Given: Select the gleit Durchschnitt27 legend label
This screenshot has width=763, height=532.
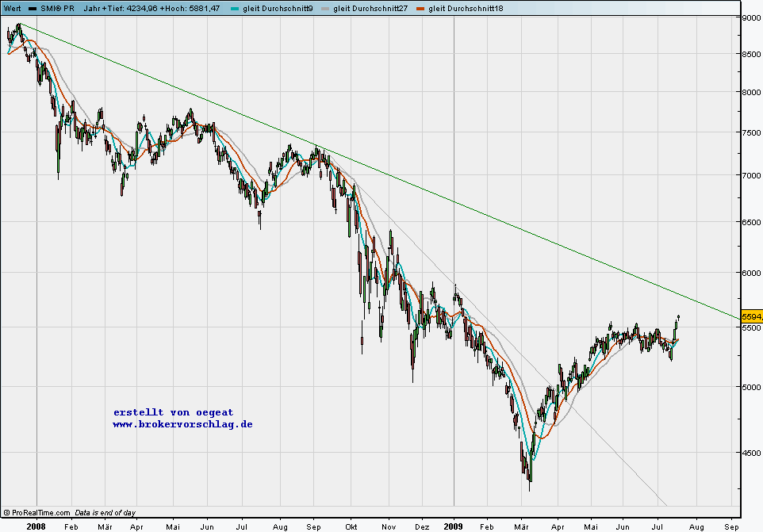Looking at the screenshot, I should tap(370, 8).
